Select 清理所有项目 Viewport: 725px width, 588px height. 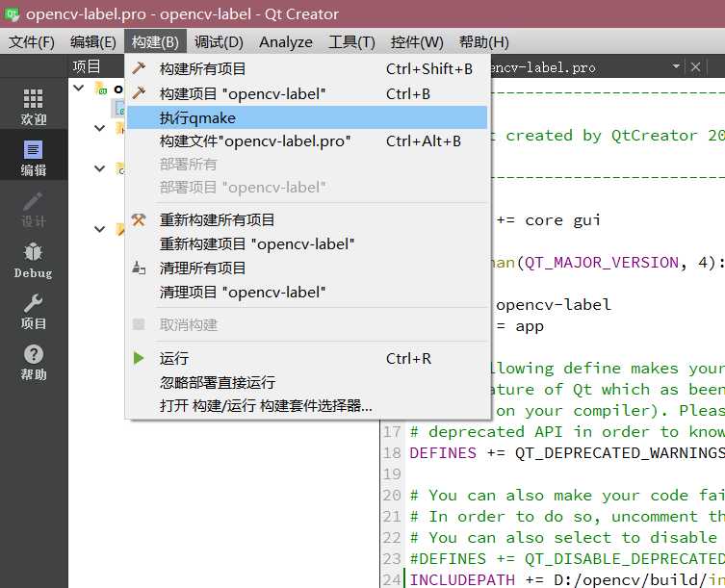(x=307, y=268)
